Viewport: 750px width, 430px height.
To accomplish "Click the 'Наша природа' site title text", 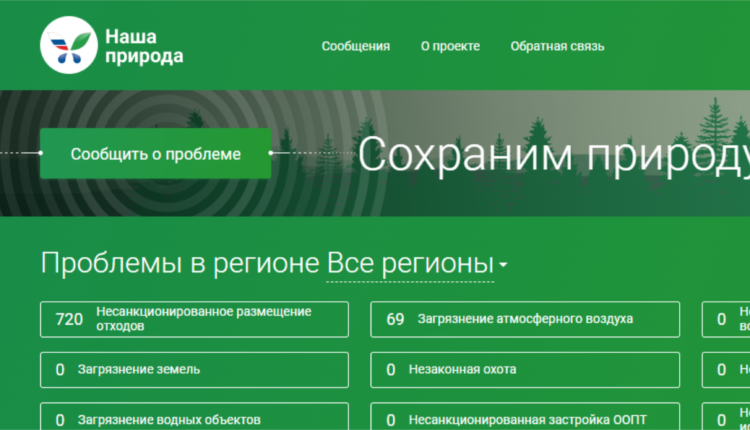I will pyautogui.click(x=144, y=46).
